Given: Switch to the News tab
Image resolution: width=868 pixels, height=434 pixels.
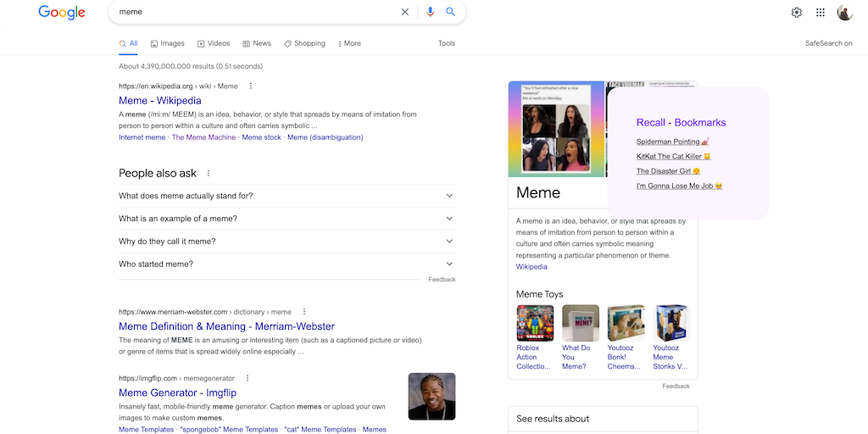Looking at the screenshot, I should pyautogui.click(x=257, y=43).
